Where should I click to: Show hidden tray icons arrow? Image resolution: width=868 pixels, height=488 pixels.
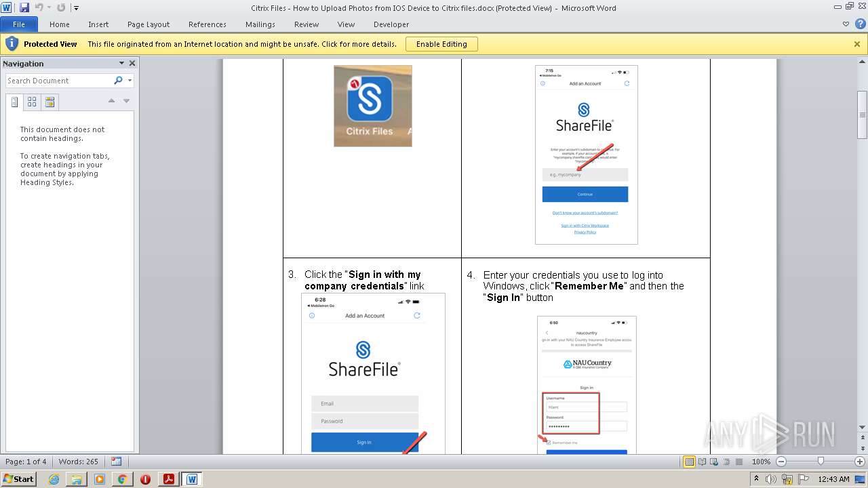click(757, 479)
